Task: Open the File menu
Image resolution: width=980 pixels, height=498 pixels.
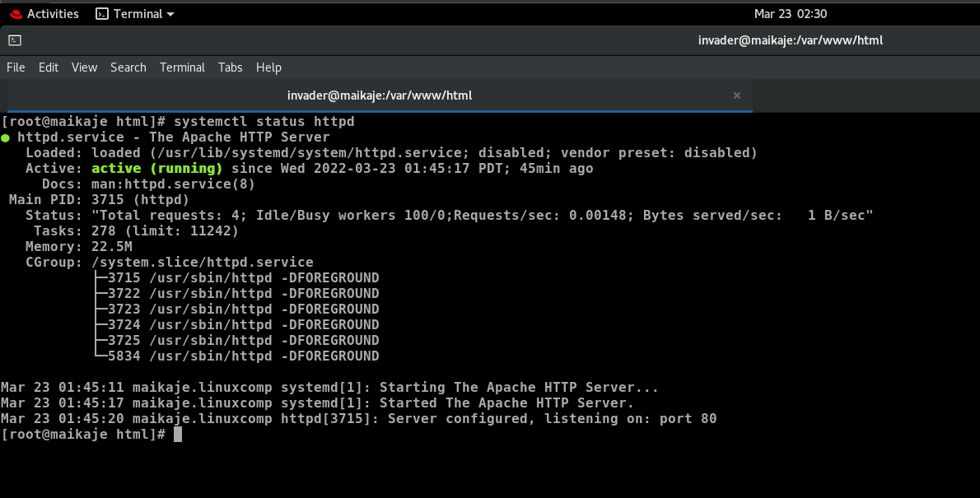Action: point(16,67)
